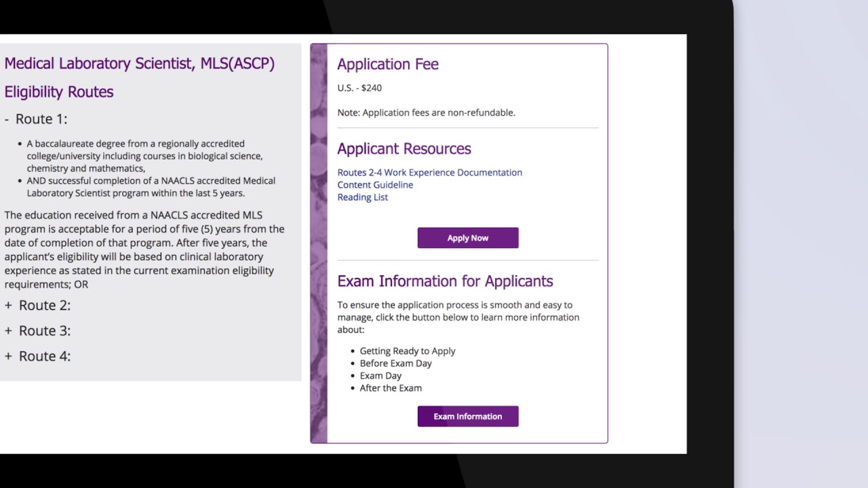
Task: Select the non-refundable fees note
Action: click(x=427, y=113)
